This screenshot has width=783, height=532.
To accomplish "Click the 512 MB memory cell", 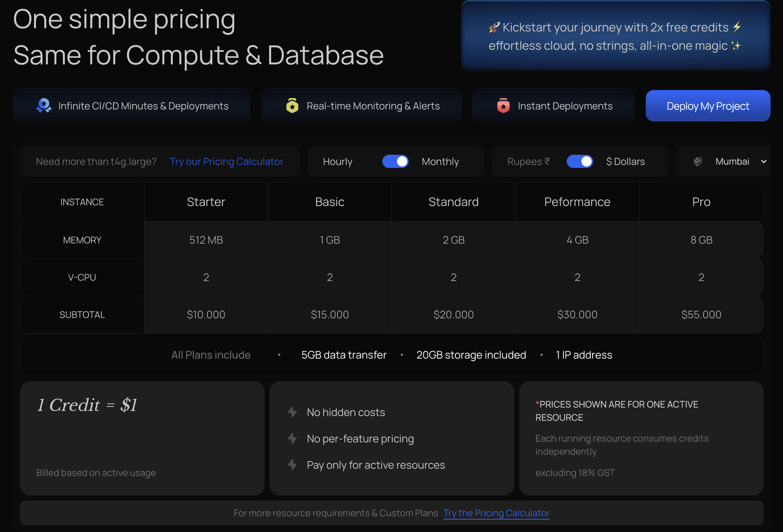I will [206, 240].
